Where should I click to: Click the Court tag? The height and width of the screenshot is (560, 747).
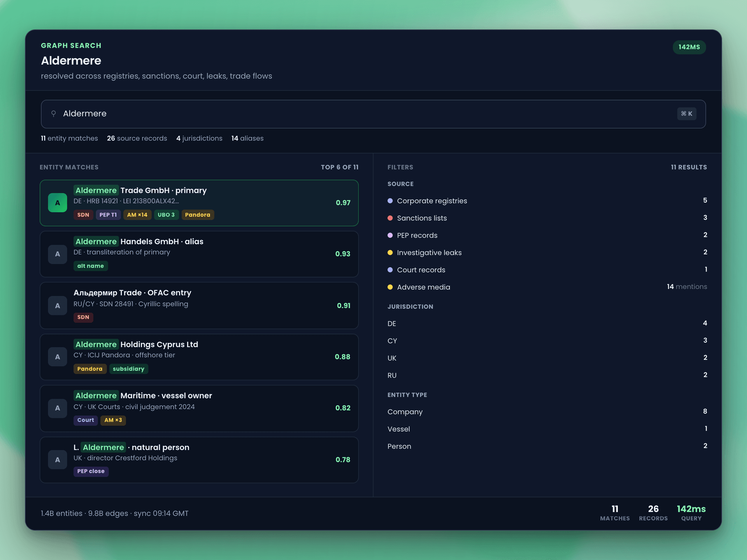tap(86, 420)
